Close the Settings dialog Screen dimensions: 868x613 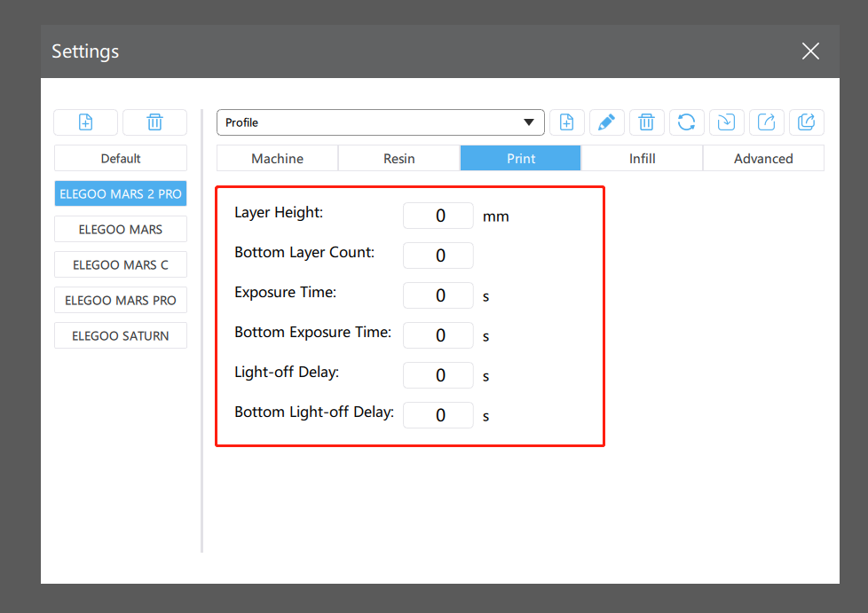point(810,51)
